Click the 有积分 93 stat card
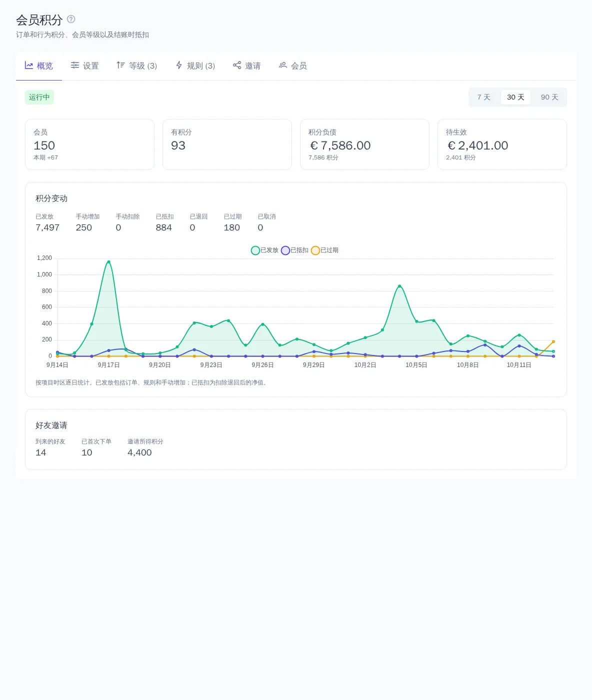This screenshot has width=592, height=700. [227, 144]
